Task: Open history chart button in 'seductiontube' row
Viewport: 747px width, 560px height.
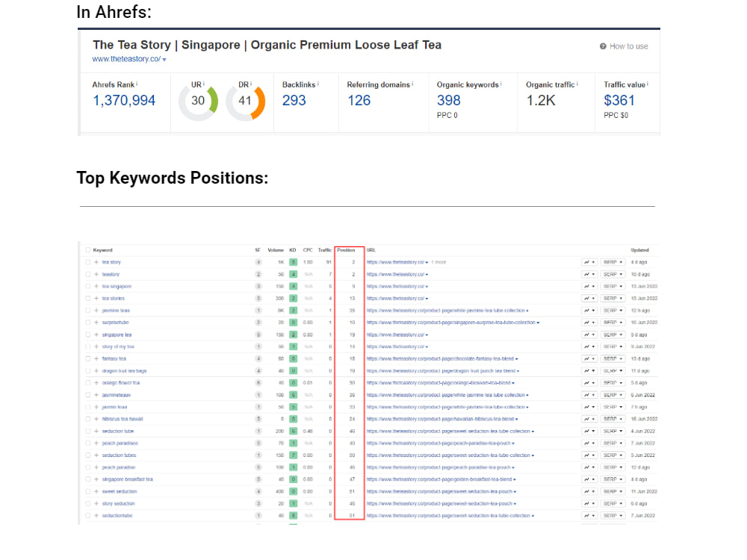Action: coord(589,515)
